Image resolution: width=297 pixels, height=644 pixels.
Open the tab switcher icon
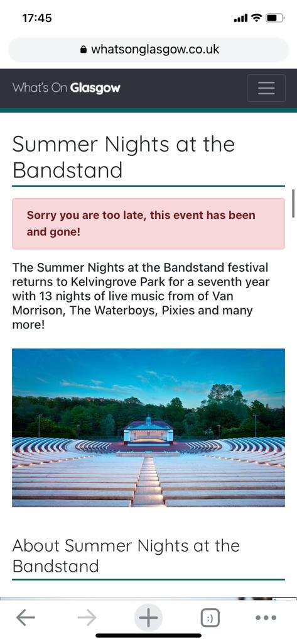[x=210, y=618]
